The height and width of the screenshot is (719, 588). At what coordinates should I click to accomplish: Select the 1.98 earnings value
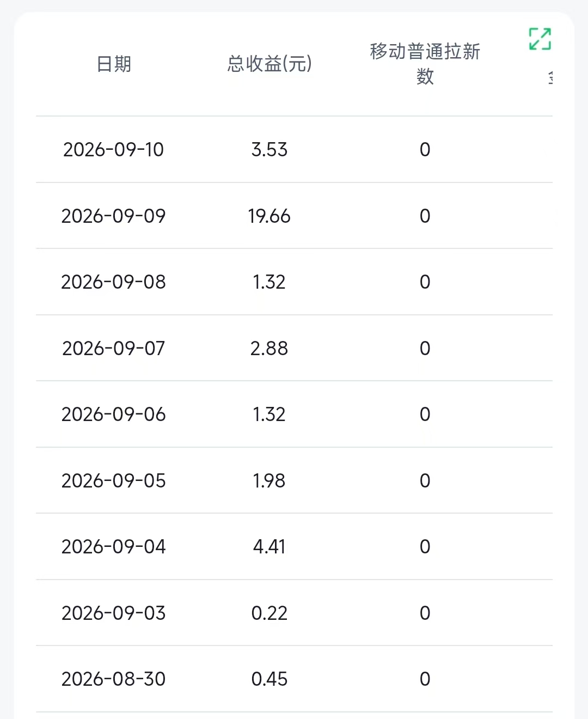pyautogui.click(x=269, y=480)
